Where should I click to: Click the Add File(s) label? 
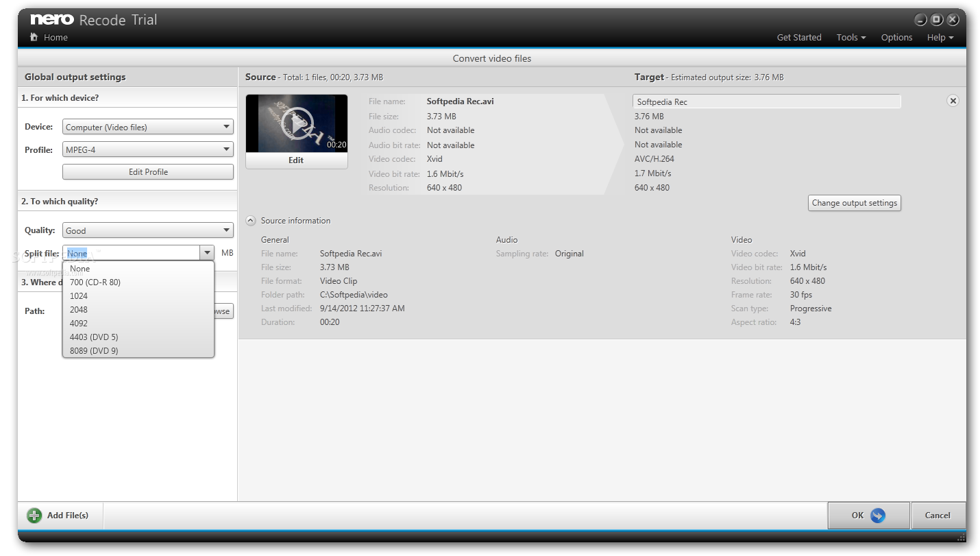pos(68,516)
